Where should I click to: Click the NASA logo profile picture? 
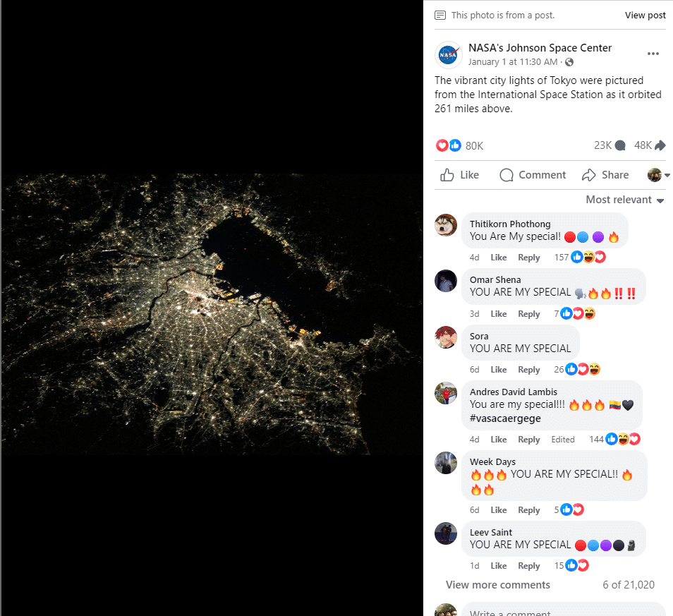pos(448,54)
